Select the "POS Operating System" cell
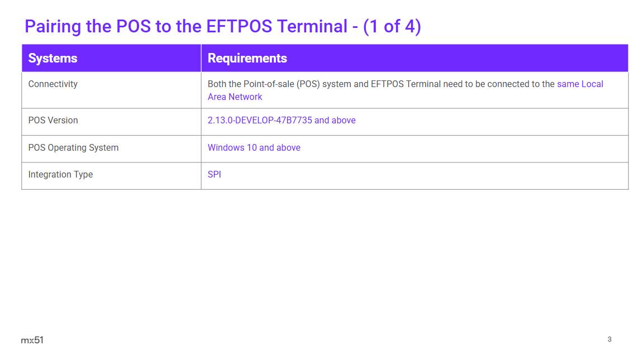Image resolution: width=644 pixels, height=350 pixels. click(x=73, y=148)
